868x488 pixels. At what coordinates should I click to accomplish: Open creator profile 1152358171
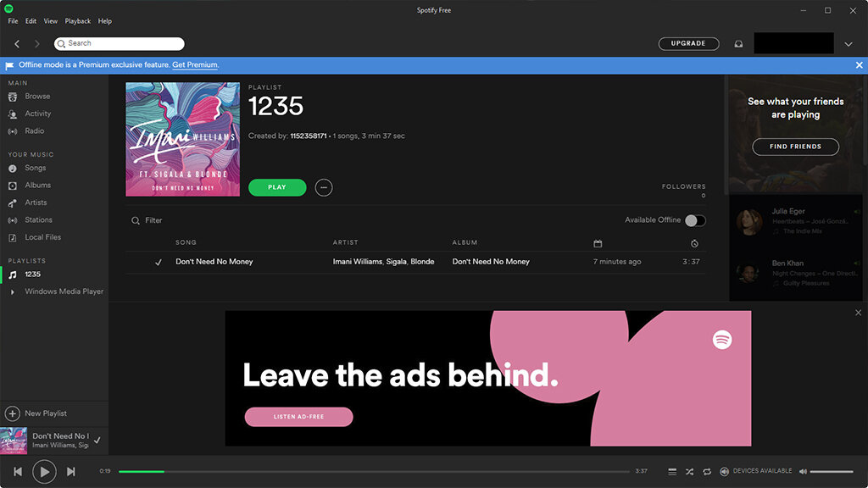(309, 136)
